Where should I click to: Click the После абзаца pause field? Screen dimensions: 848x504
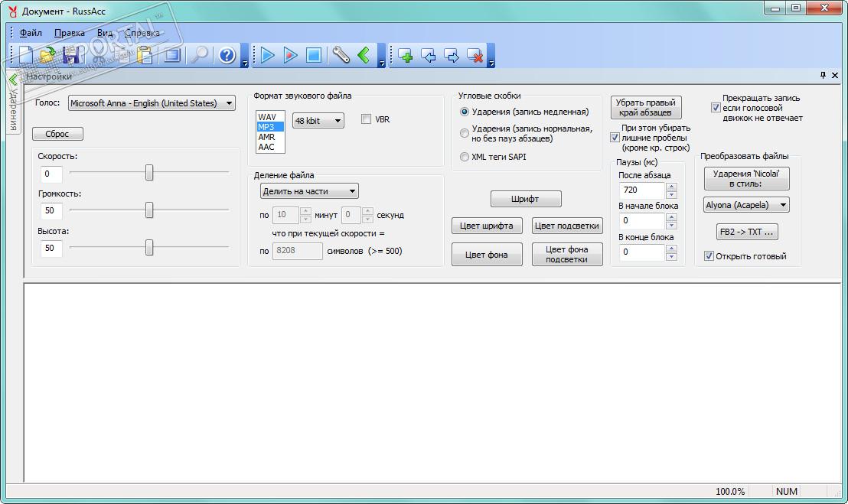[642, 190]
